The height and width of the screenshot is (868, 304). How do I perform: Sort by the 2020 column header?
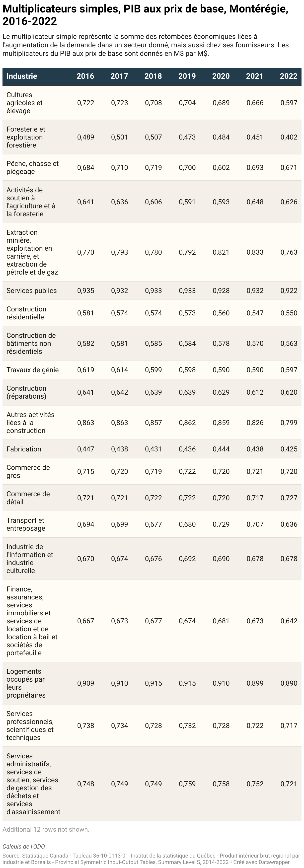point(221,76)
